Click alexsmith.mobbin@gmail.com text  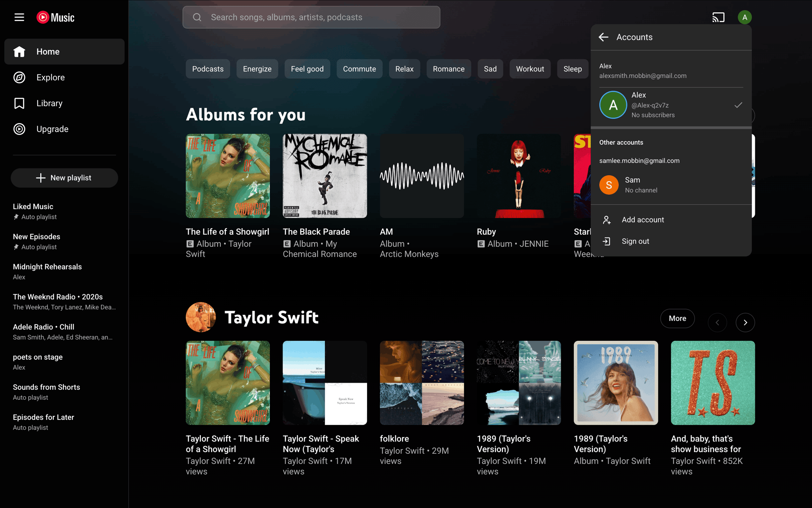[643, 76]
